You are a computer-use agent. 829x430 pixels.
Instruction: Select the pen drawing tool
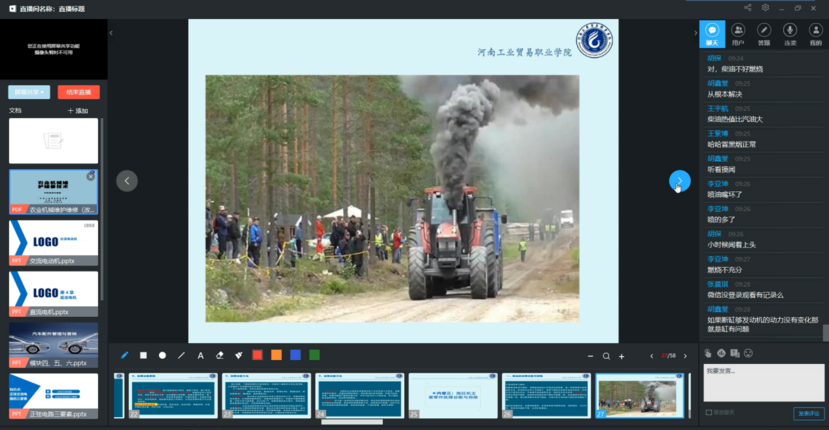124,355
